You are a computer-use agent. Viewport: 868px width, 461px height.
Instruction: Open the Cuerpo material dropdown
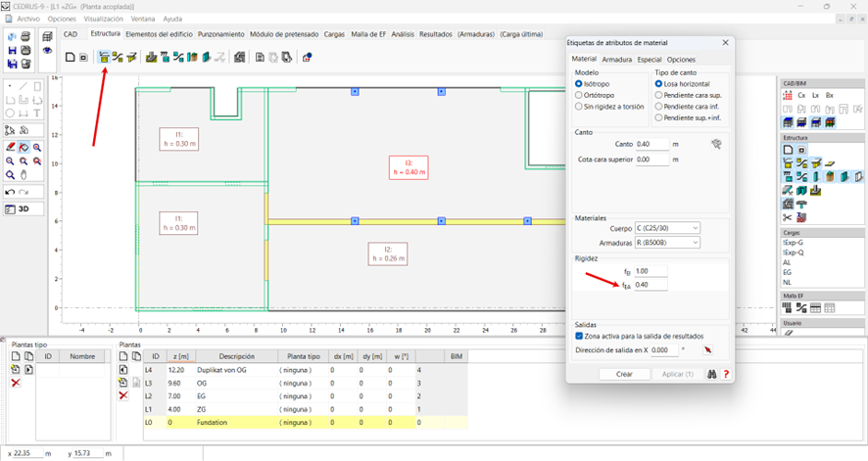pos(667,228)
